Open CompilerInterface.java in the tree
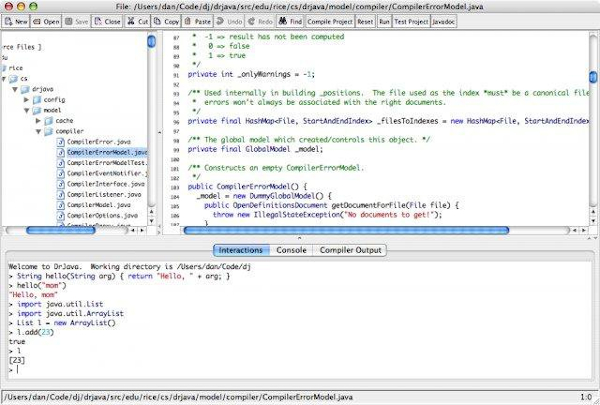 tap(106, 184)
